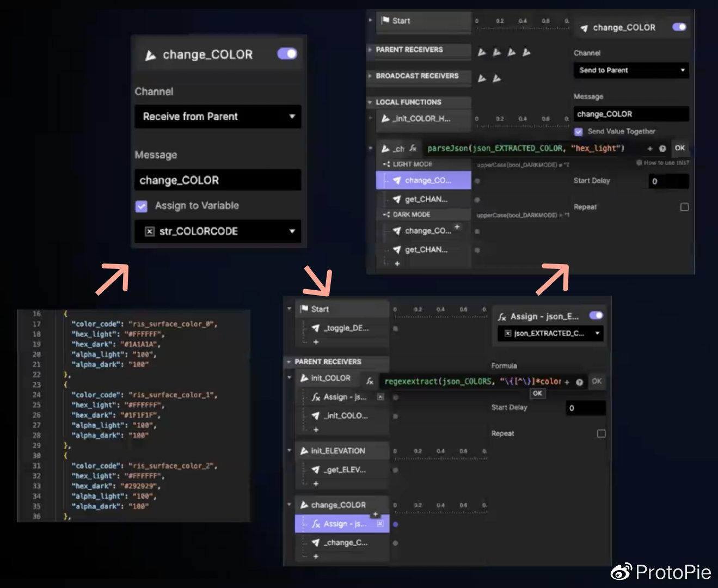
Task: Click flag icon of Start above collapsed PARENT RECEIVERS
Action: (x=385, y=21)
